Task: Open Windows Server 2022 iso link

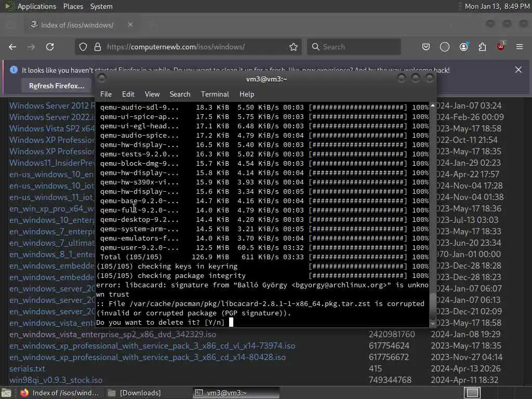Action: (x=52, y=117)
